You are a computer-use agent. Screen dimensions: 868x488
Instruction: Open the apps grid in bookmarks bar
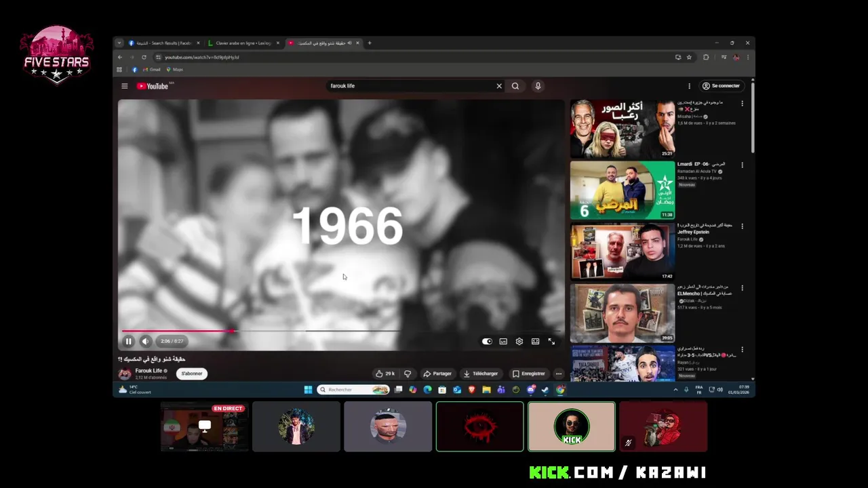click(119, 69)
